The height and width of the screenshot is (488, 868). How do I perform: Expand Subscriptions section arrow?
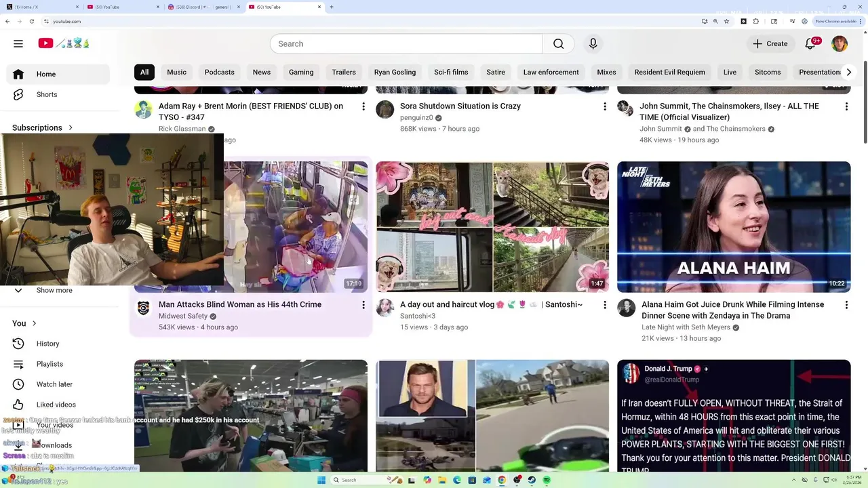click(71, 127)
